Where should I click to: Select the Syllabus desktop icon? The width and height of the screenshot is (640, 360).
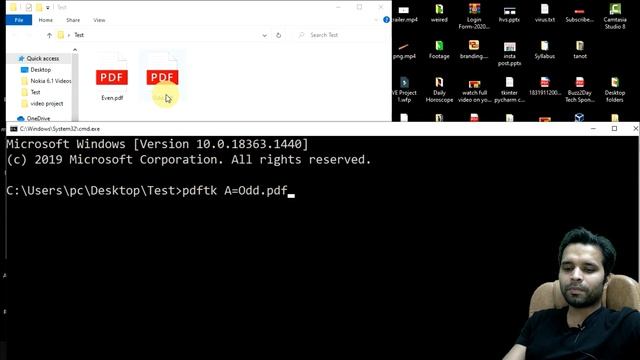pos(544,50)
